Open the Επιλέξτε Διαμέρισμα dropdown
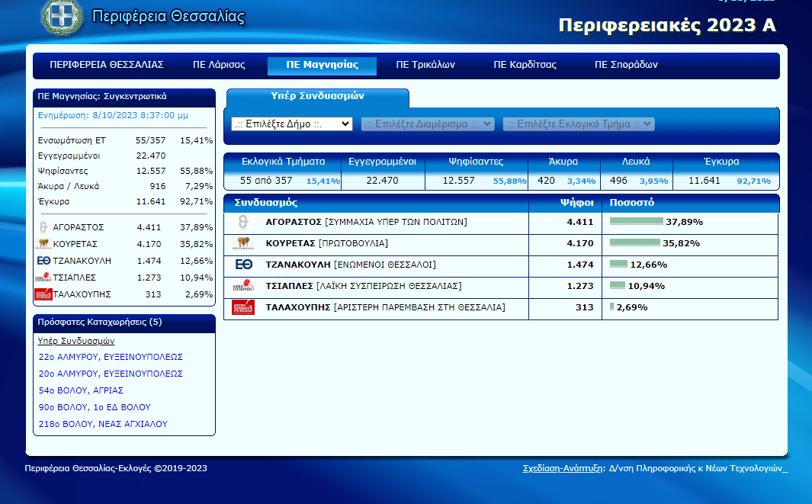 pyautogui.click(x=428, y=124)
